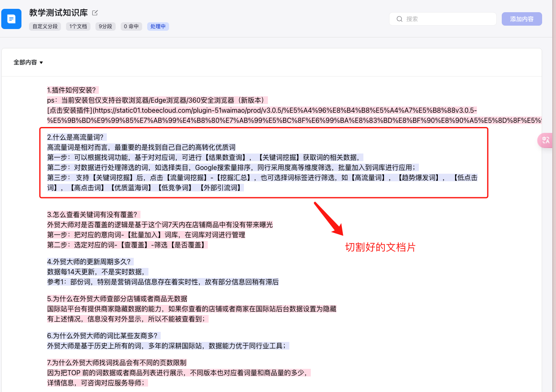
Task: Select segment heading 7.为什么外贸大师找词找品会有不同的页数限制
Action: (117, 363)
